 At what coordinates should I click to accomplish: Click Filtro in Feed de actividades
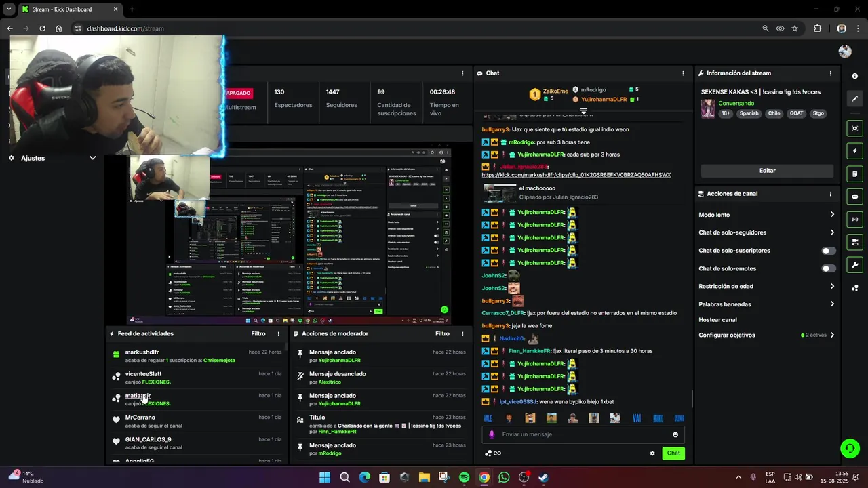(x=258, y=334)
